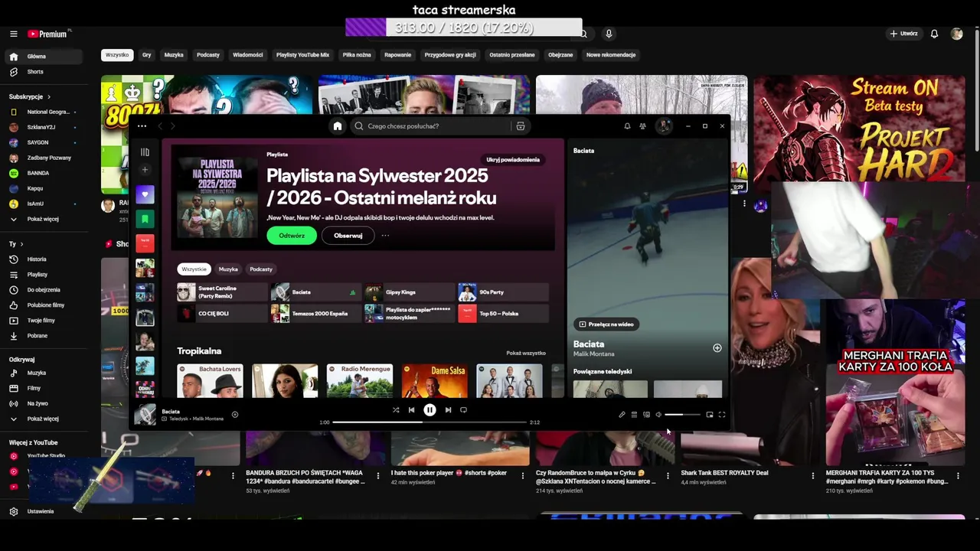Select the Gry chip on YouTube

(146, 55)
